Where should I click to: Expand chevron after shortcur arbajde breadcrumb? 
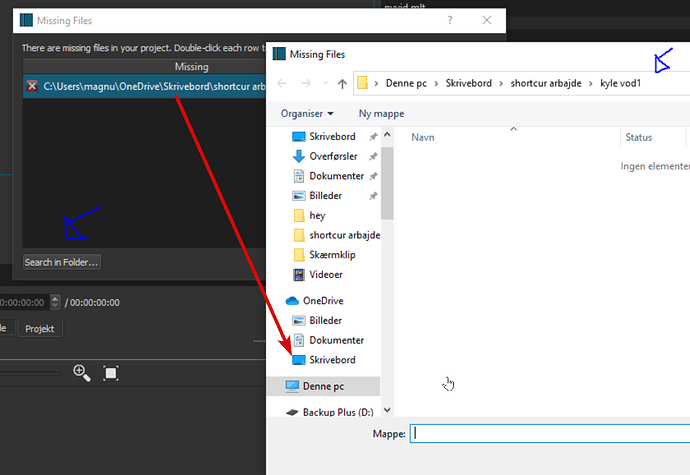(x=591, y=84)
